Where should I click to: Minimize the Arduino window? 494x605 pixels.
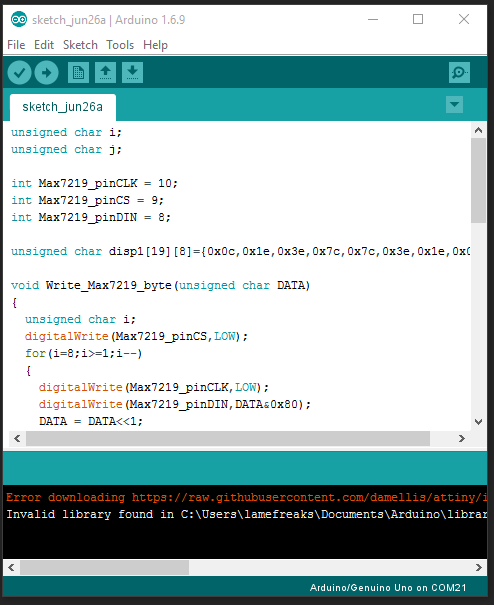coord(373,19)
